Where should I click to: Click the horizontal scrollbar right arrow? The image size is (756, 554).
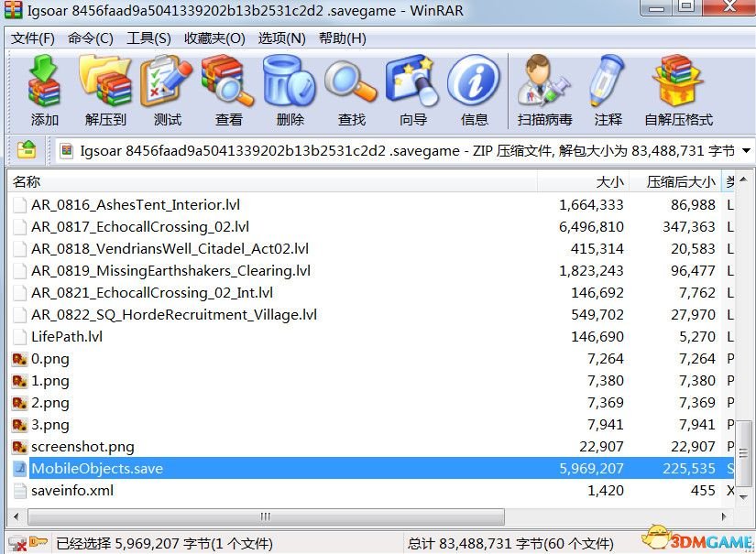(x=724, y=516)
